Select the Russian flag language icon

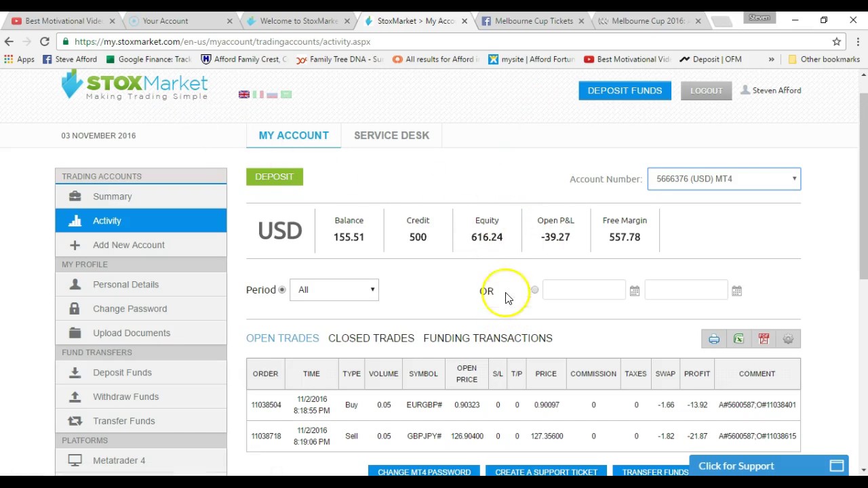coord(272,94)
